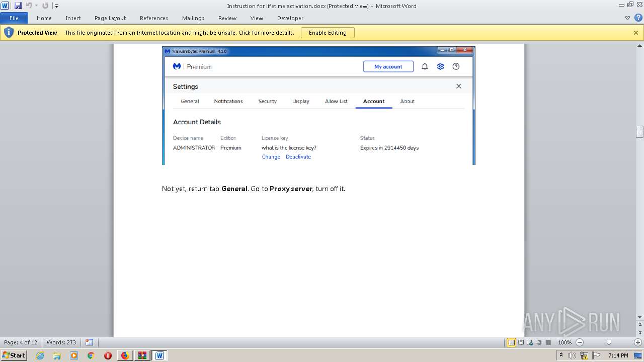
Task: Close the Protected View message bar
Action: pos(636,33)
